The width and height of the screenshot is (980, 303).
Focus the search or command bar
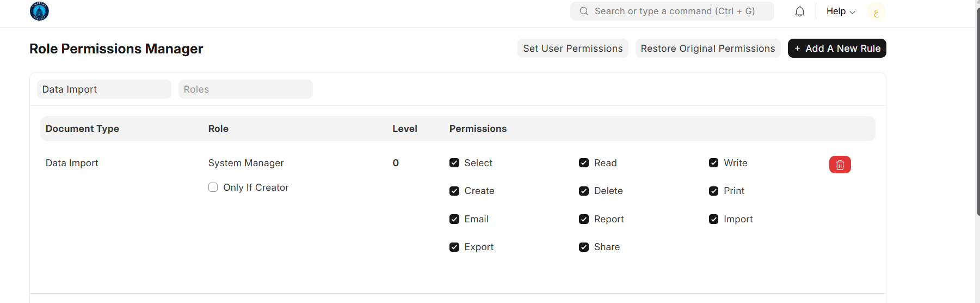675,11
